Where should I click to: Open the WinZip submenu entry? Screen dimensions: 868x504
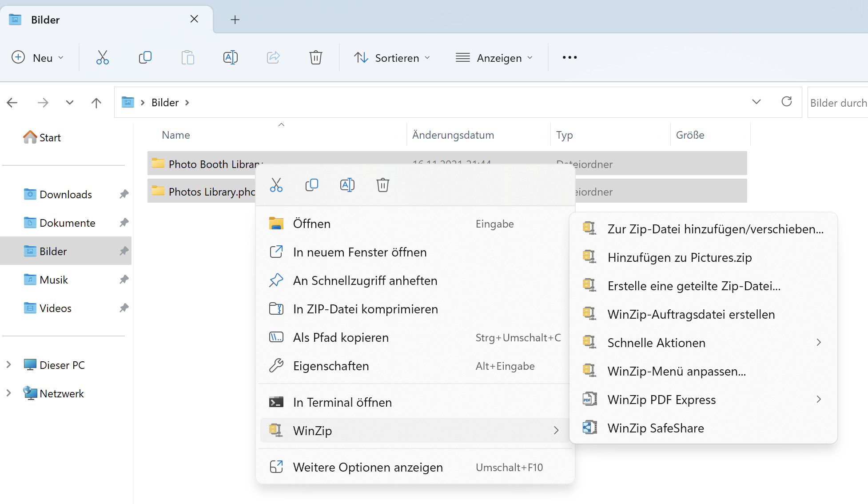[415, 430]
